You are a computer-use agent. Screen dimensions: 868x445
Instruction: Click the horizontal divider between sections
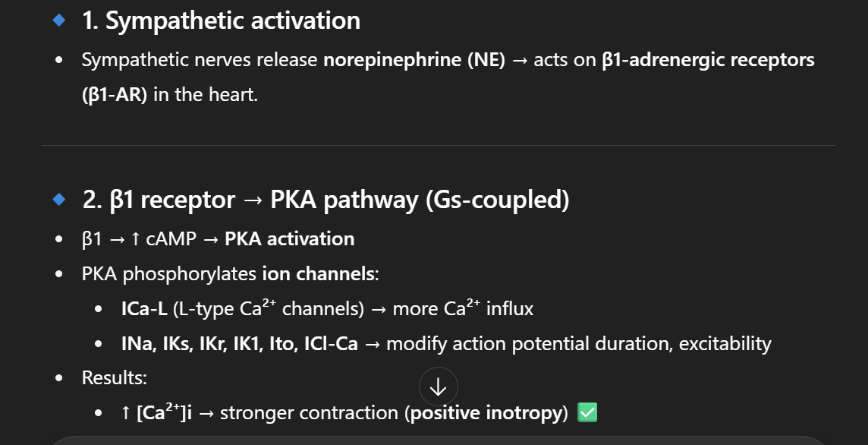(x=438, y=145)
